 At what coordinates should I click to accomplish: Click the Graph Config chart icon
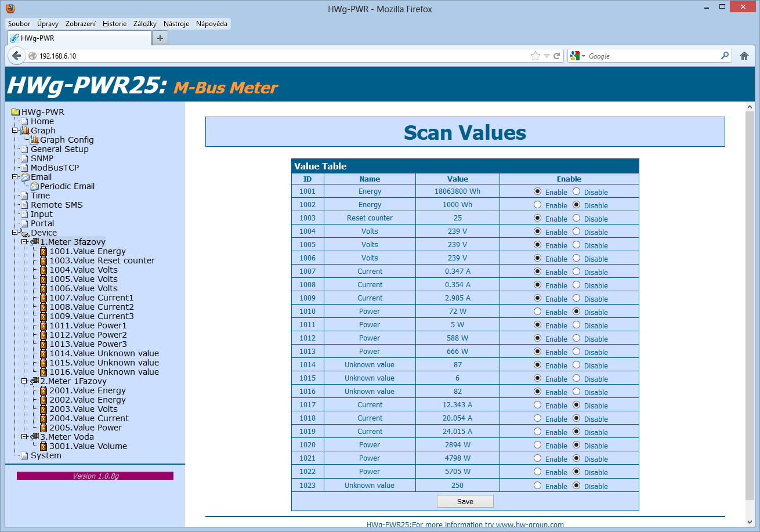(34, 140)
